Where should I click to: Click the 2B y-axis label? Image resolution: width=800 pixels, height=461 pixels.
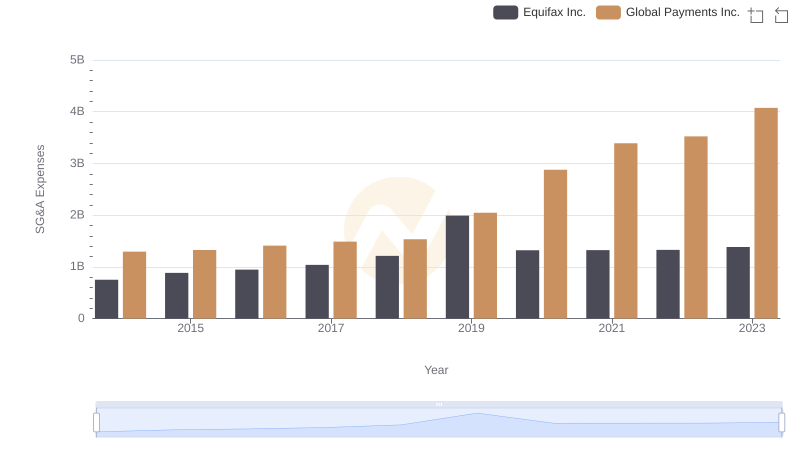77,215
